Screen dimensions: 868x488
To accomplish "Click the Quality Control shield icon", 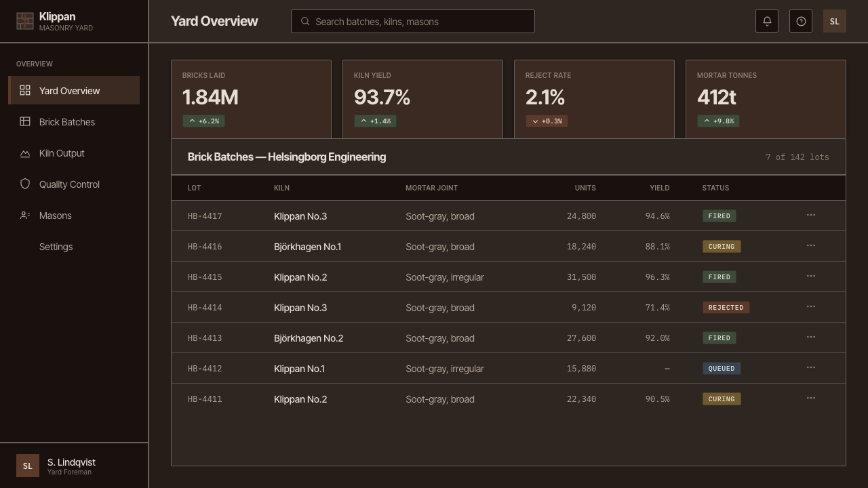I will point(25,184).
